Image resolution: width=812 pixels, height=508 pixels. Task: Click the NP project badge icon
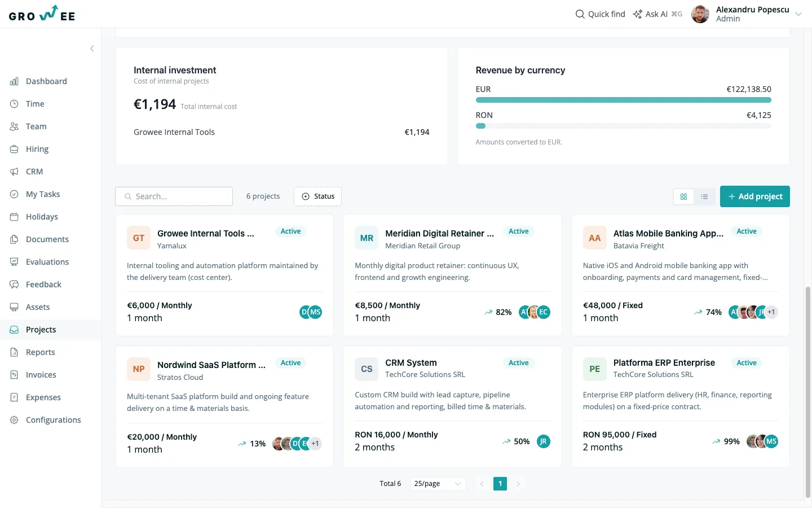coord(139,369)
